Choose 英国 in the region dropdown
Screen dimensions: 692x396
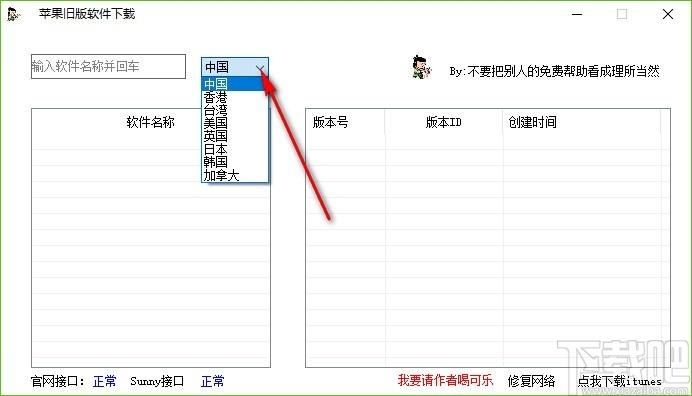(x=235, y=136)
